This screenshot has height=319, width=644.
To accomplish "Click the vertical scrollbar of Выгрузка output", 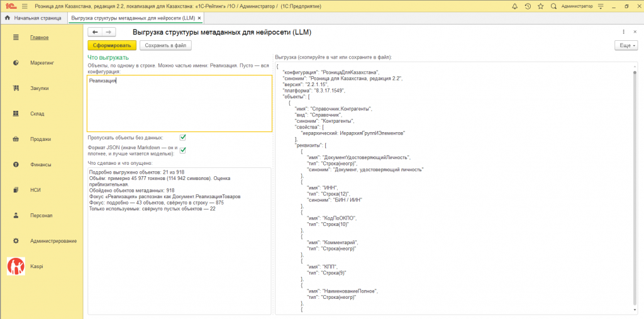I will coord(635,189).
